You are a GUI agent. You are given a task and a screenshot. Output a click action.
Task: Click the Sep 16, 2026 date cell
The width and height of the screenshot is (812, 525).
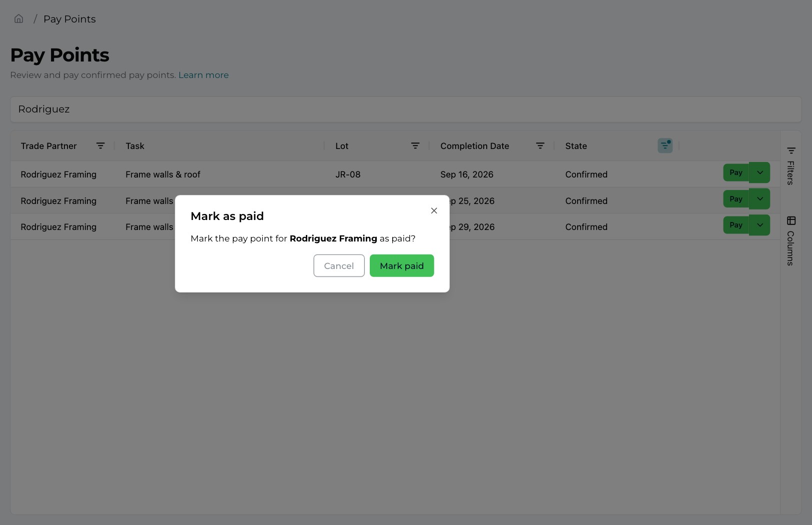pos(467,174)
